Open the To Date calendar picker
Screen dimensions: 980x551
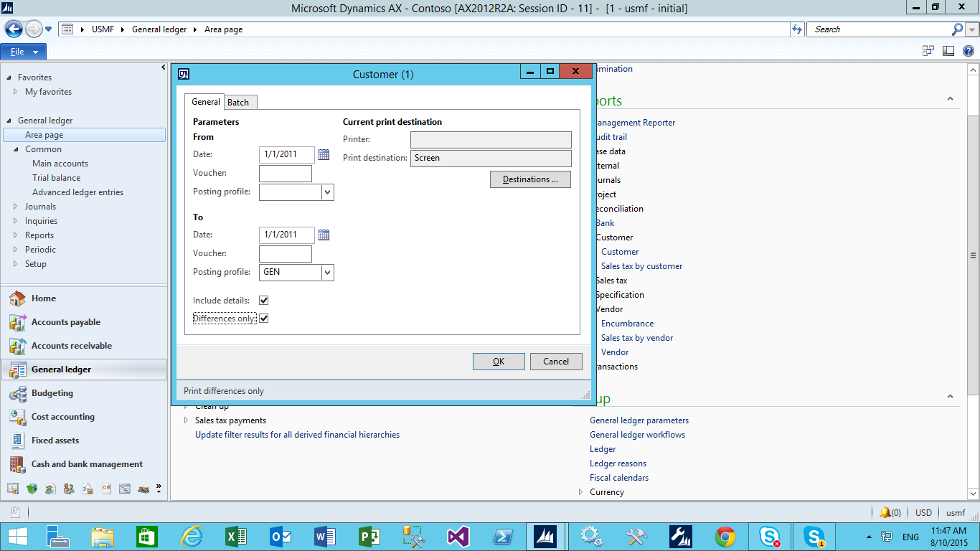pos(324,235)
